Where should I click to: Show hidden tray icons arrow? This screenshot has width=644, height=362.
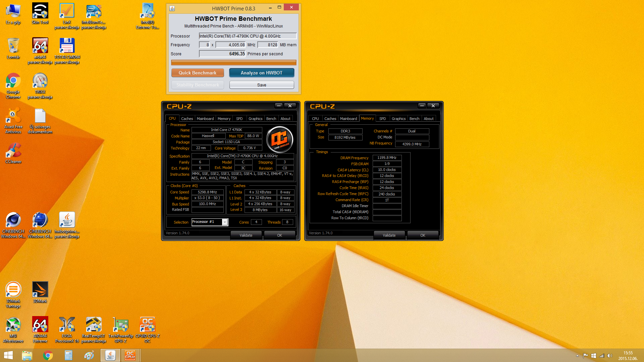click(x=577, y=356)
